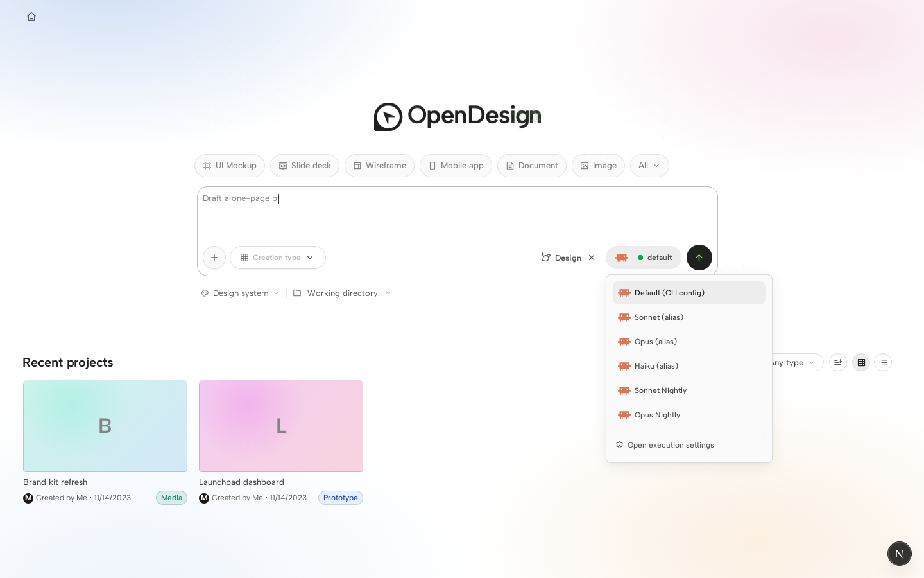Choose the Slide deck chip
This screenshot has height=578, width=924.
(x=305, y=166)
